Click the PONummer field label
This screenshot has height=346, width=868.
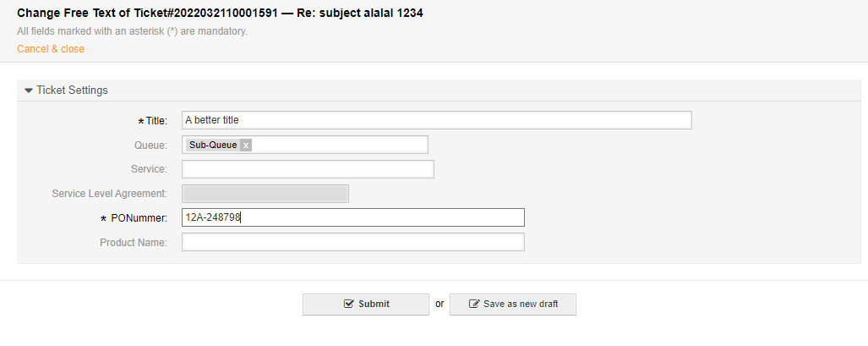tap(139, 218)
